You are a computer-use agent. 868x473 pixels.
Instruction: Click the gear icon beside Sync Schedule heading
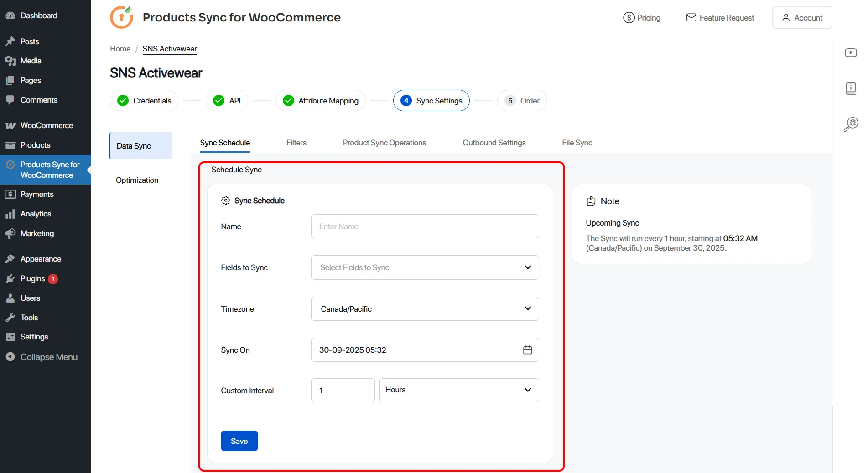(x=225, y=201)
